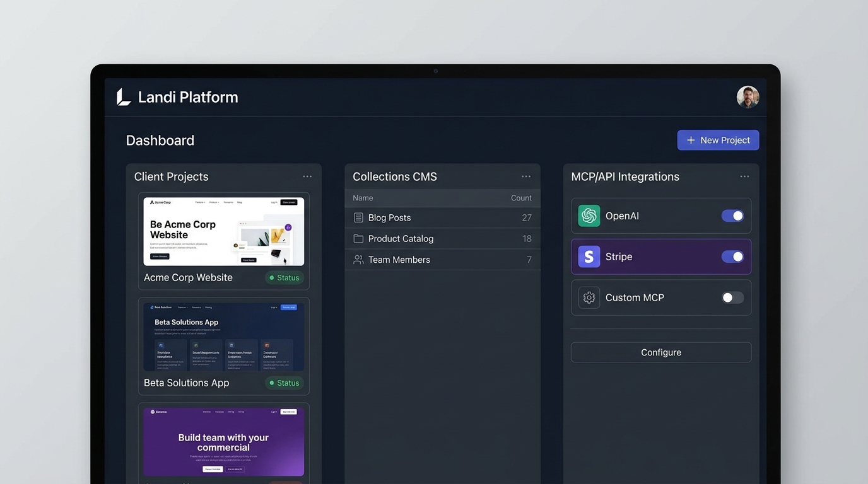868x484 pixels.
Task: Select the Blog Posts collection row
Action: (x=442, y=217)
